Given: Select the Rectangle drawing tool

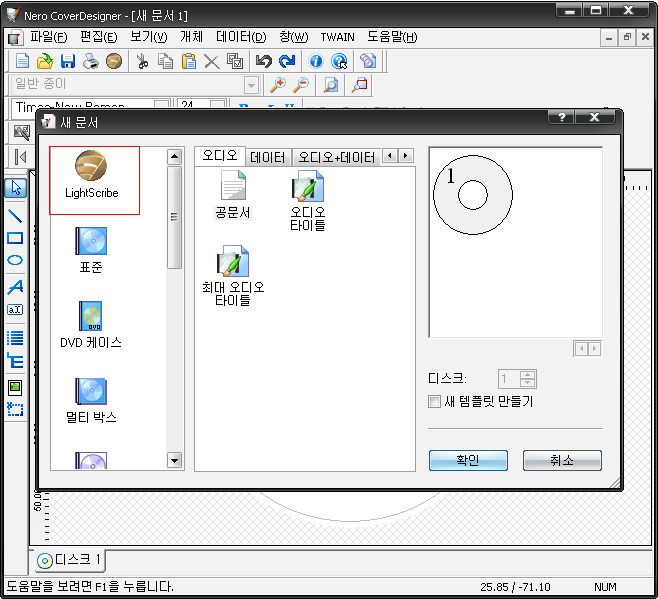Looking at the screenshot, I should pos(16,238).
